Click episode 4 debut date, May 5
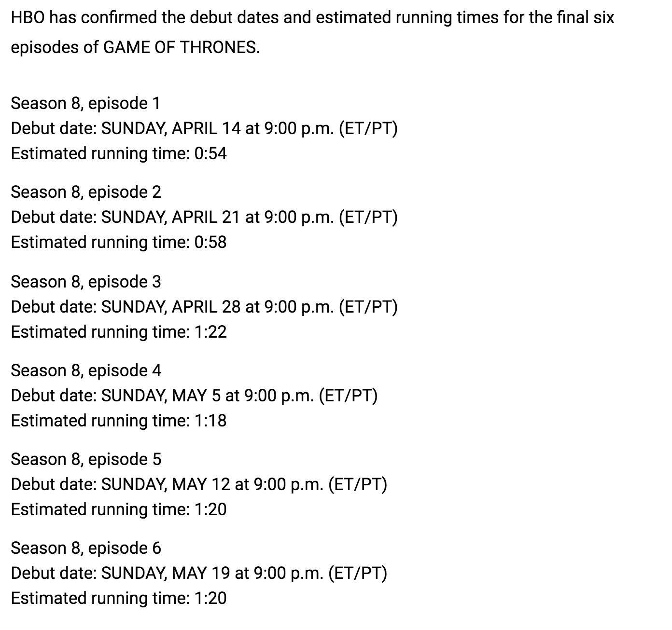This screenshot has height=630, width=672. (x=194, y=396)
